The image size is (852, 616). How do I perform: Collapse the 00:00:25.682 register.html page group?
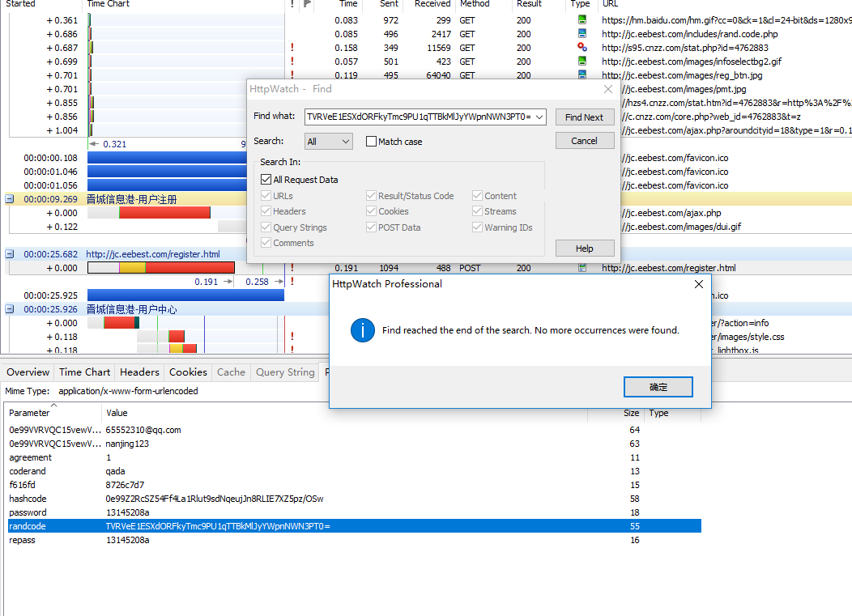[x=10, y=254]
